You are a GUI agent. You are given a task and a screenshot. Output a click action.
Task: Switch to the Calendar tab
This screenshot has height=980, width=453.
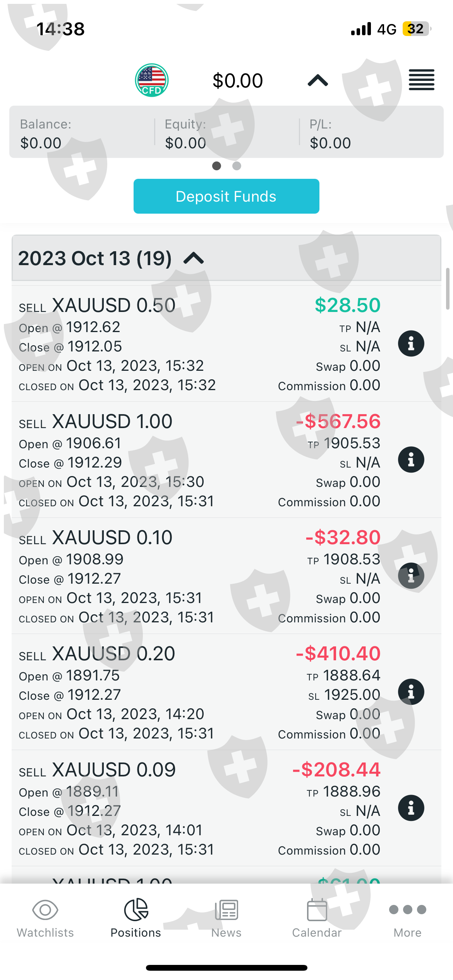[317, 917]
